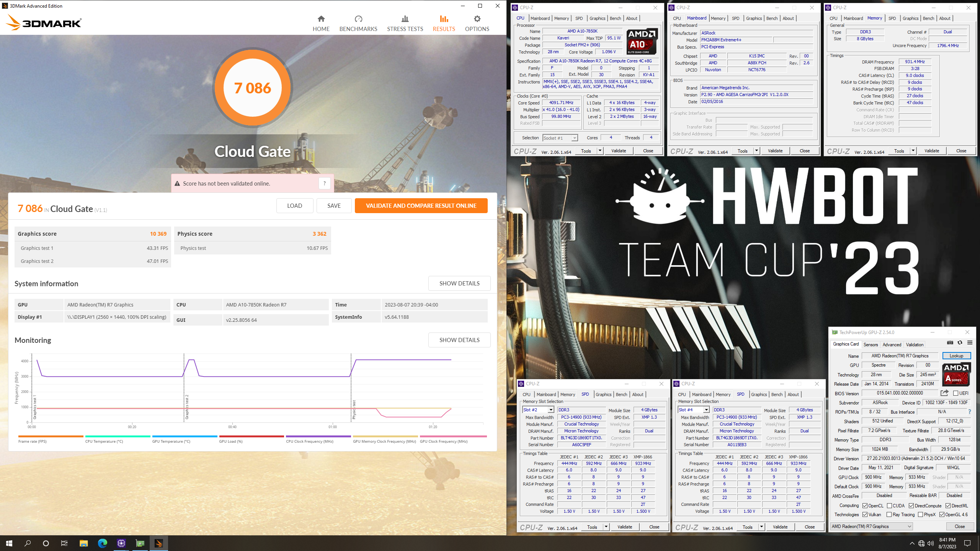Open Cortana circle icon on taskbar
This screenshot has height=551, width=980.
click(x=46, y=543)
